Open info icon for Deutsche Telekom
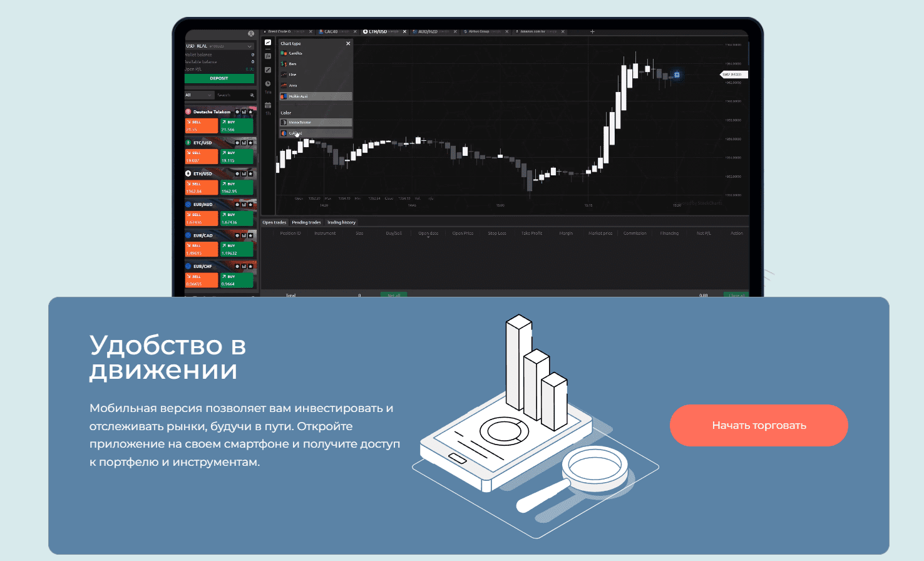 pyautogui.click(x=237, y=112)
